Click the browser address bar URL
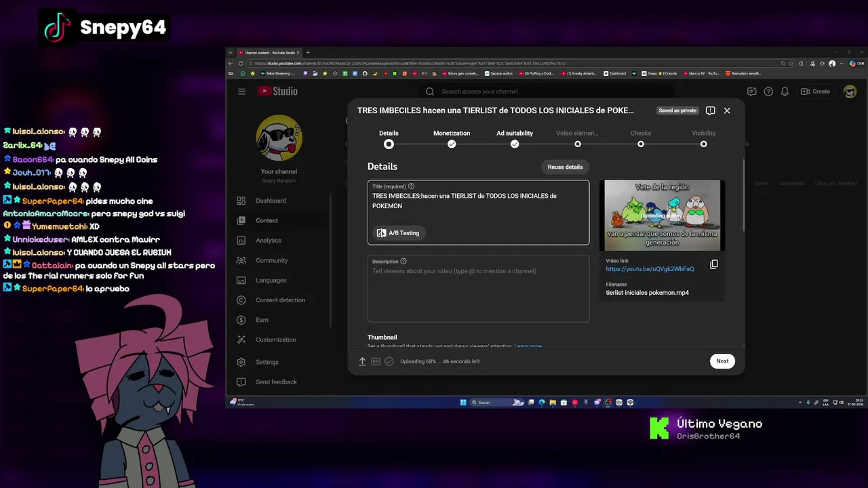This screenshot has height=488, width=868. coord(410,63)
